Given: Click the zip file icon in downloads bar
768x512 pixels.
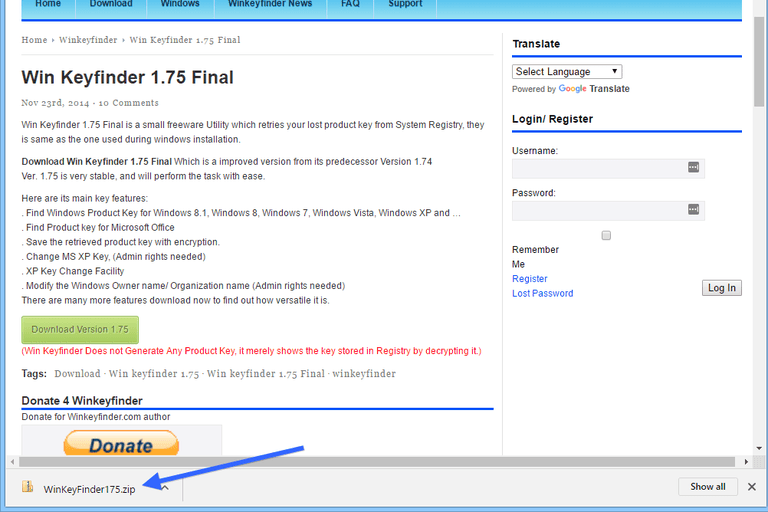Looking at the screenshot, I should coord(28,487).
